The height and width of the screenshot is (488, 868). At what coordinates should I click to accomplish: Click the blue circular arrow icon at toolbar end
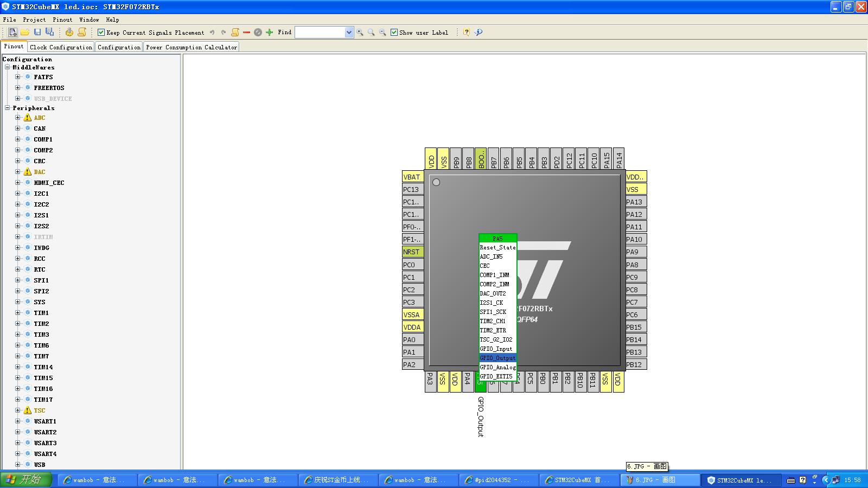tap(478, 33)
